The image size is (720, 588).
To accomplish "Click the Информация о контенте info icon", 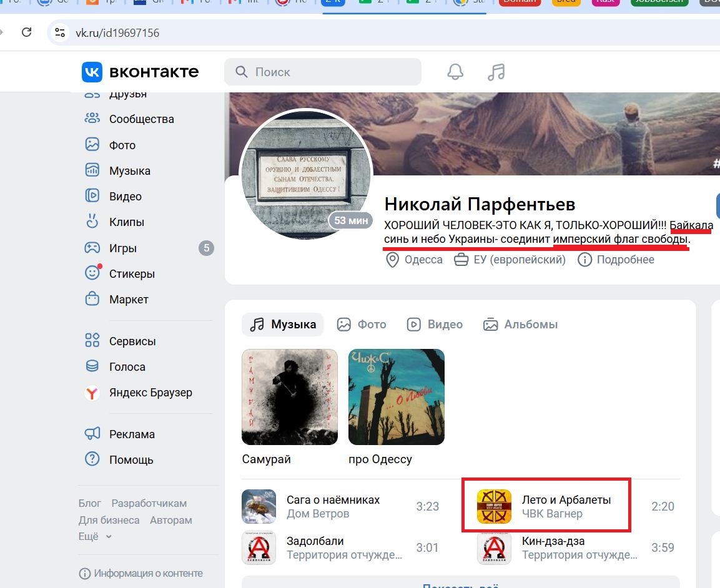I will tap(84, 573).
